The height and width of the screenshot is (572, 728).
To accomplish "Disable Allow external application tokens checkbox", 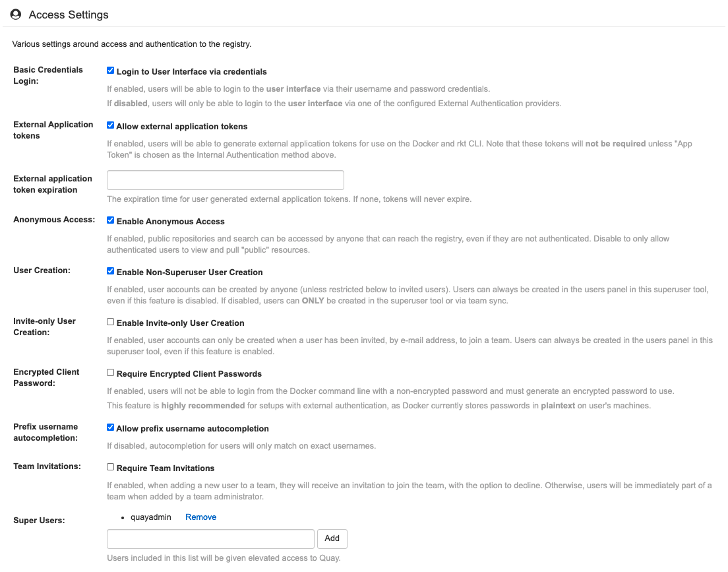I will point(111,126).
